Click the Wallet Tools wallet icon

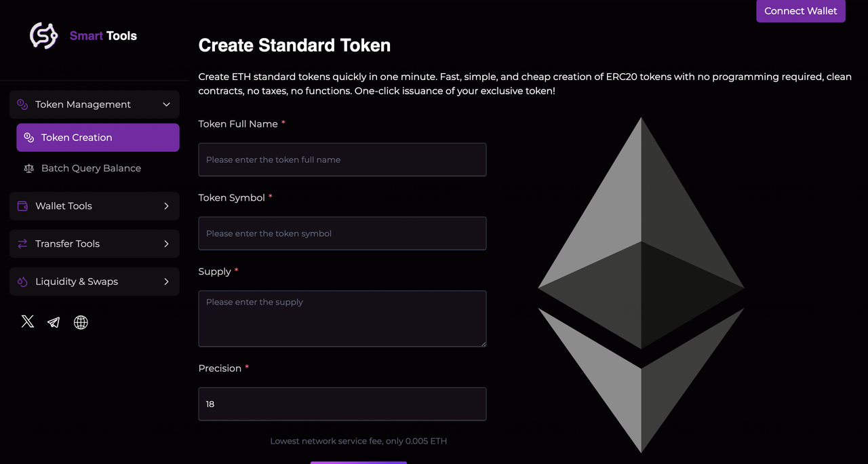(x=22, y=206)
